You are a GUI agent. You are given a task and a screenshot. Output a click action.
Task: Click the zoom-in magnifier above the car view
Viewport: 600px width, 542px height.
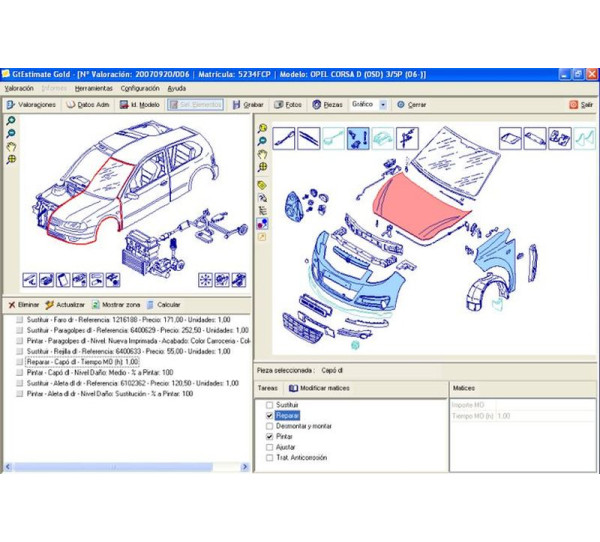coord(11,120)
